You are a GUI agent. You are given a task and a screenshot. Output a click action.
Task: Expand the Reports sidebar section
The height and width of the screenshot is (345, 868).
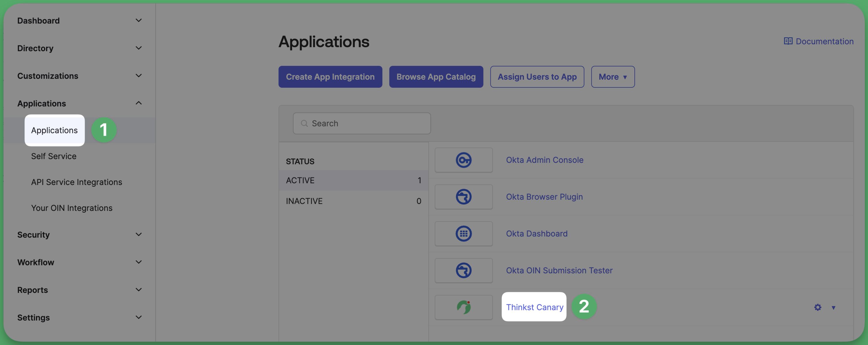coord(138,290)
